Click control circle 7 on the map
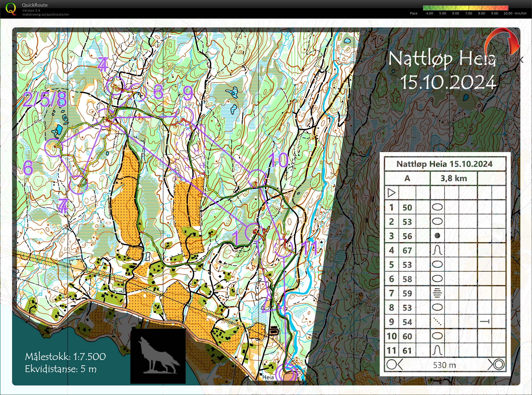This screenshot has width=532, height=395. click(x=79, y=185)
